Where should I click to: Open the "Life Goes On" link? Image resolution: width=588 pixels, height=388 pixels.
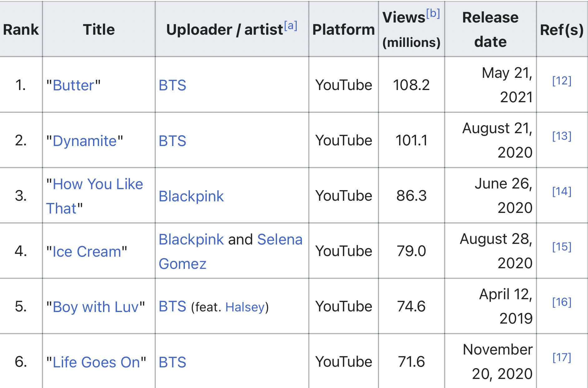(x=96, y=362)
